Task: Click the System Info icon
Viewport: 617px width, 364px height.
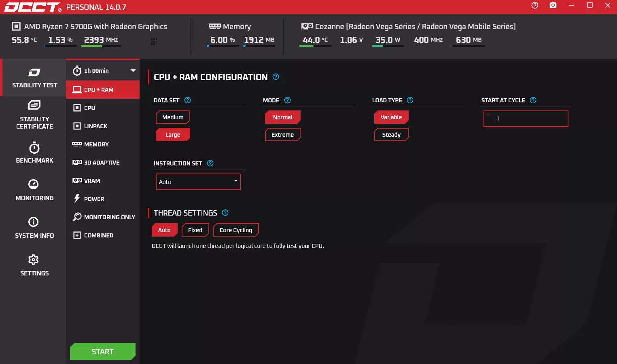Action: (34, 222)
